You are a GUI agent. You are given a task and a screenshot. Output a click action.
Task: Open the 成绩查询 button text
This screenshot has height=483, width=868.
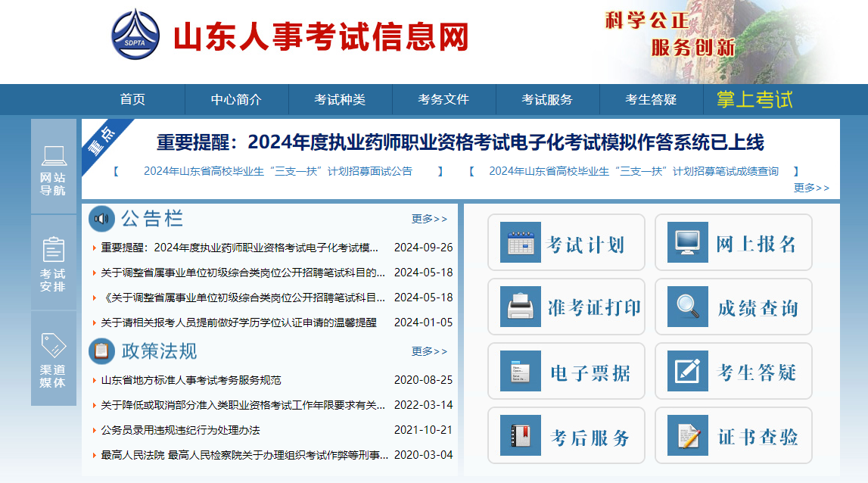click(758, 309)
